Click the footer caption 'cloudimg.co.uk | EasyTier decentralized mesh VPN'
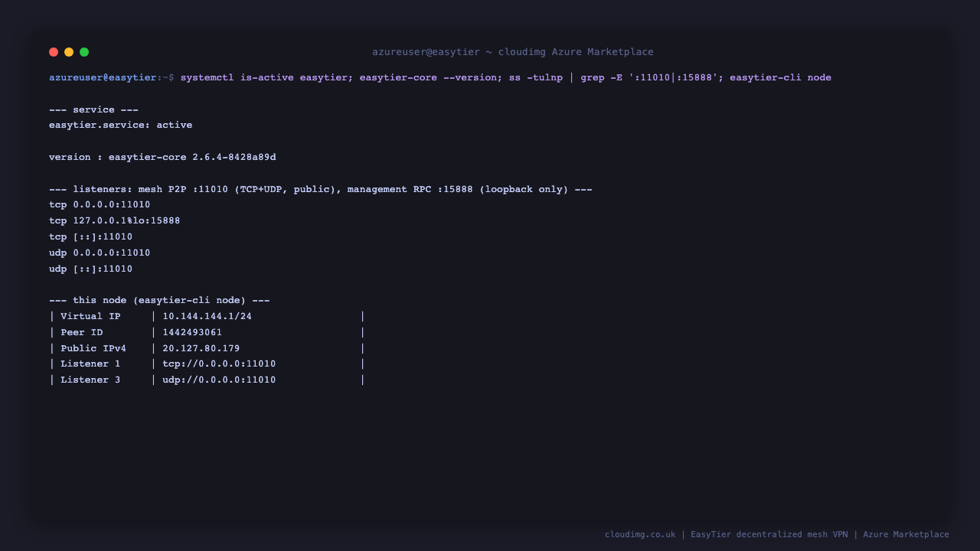The width and height of the screenshot is (980, 551). pyautogui.click(x=727, y=534)
